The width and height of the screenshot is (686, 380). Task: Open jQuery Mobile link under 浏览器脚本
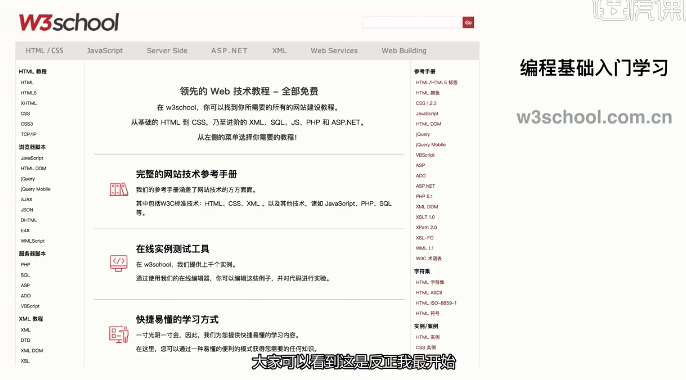(35, 189)
